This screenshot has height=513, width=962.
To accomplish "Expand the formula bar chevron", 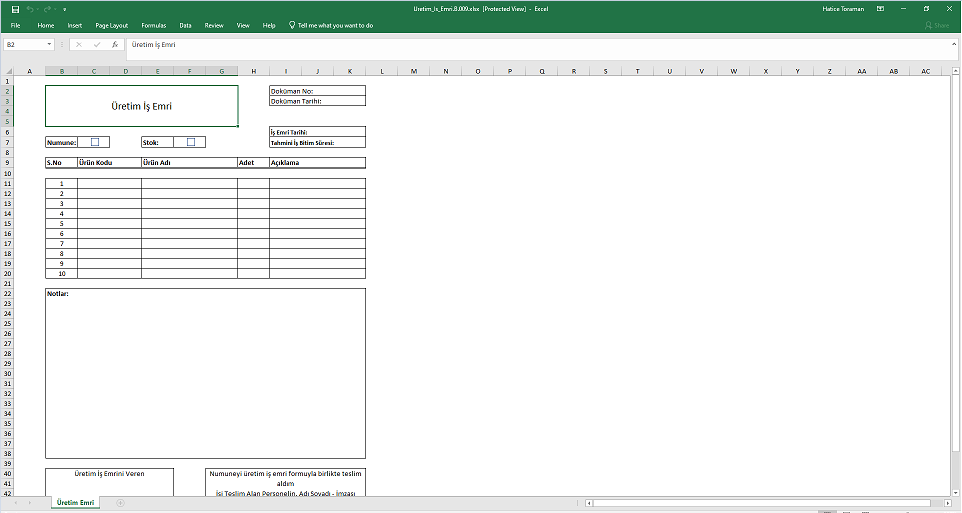I will coord(954,45).
